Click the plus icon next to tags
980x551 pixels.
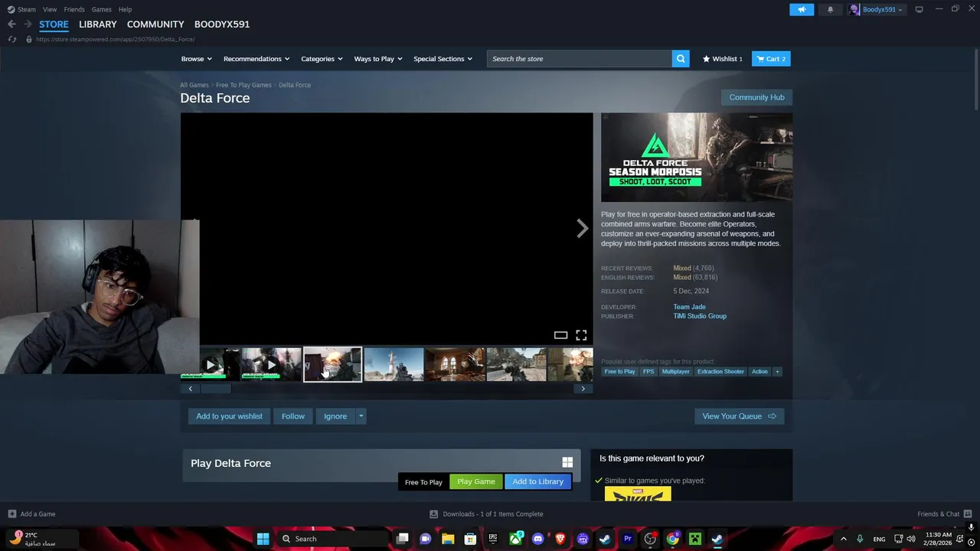click(x=777, y=371)
